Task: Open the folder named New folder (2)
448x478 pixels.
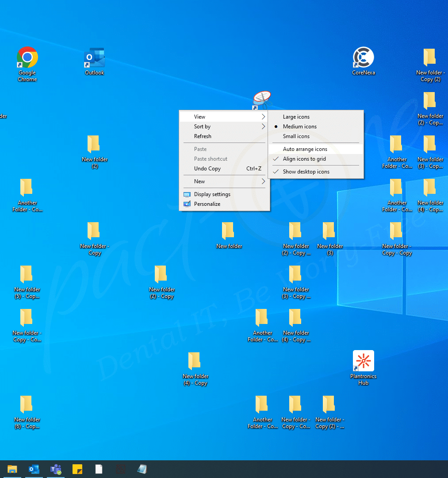Action: 94,145
